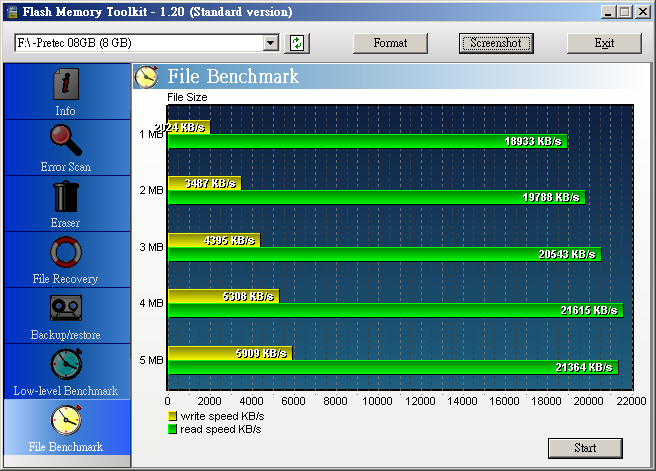Click the '5 MB' row label

(151, 360)
